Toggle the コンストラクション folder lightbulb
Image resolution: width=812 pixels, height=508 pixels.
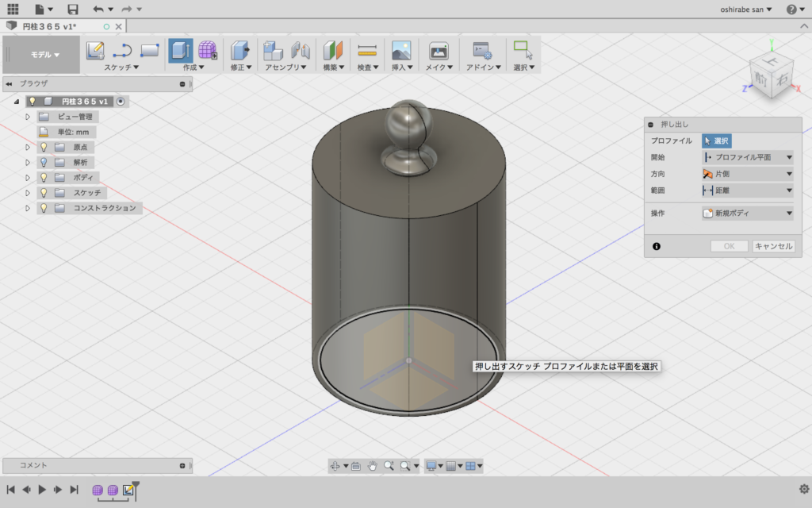point(44,208)
